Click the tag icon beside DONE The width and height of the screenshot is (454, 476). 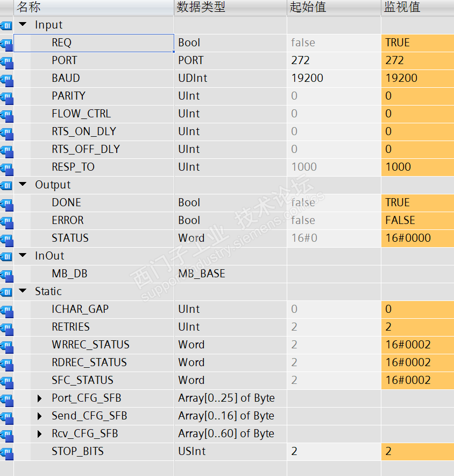pos(7,204)
